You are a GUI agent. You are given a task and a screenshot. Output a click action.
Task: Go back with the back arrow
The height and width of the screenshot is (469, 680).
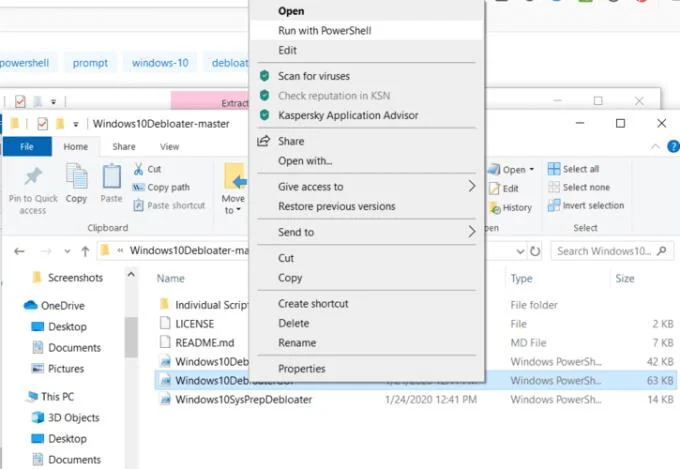[19, 251]
